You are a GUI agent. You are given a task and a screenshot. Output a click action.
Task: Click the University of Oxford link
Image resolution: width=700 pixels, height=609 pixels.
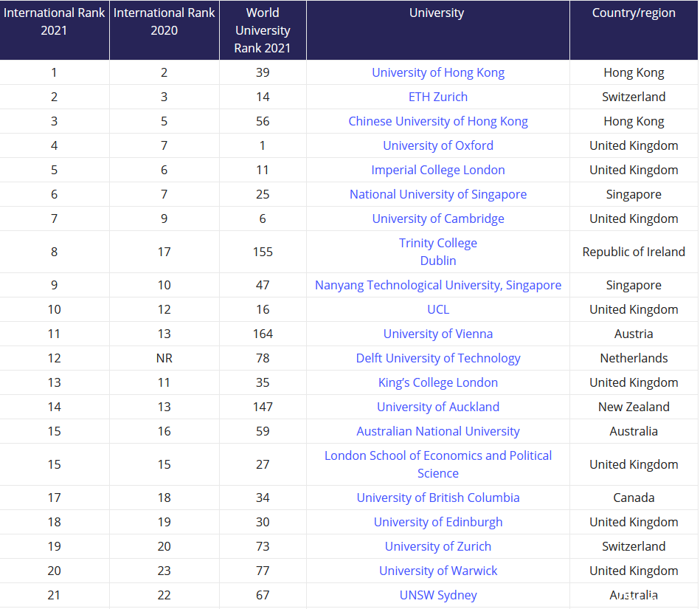coord(438,145)
